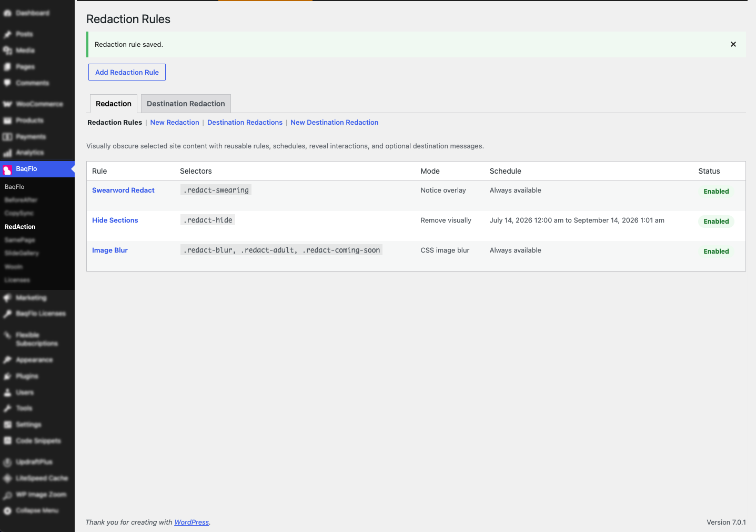Select the Redaction Rules sub-navigation item
The height and width of the screenshot is (532, 756).
point(115,122)
